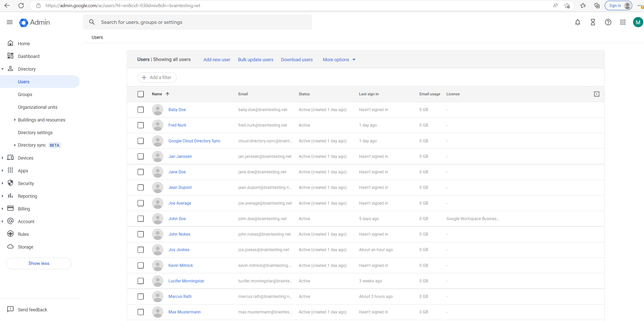The height and width of the screenshot is (321, 644).
Task: Open the table column settings gear
Action: (x=597, y=94)
